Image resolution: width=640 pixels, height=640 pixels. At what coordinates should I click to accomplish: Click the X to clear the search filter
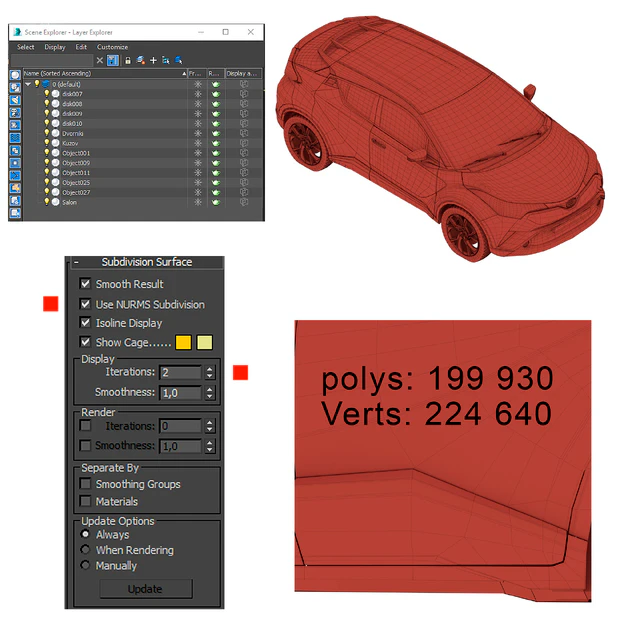pyautogui.click(x=100, y=60)
